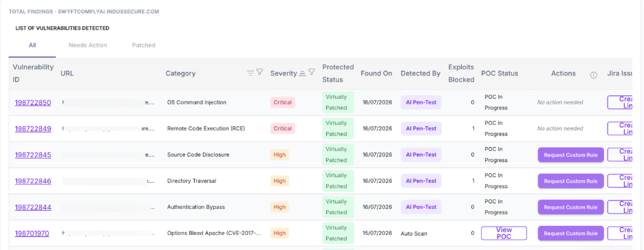This screenshot has width=644, height=250.
Task: Click the OS Command Injection category cell
Action: click(197, 102)
